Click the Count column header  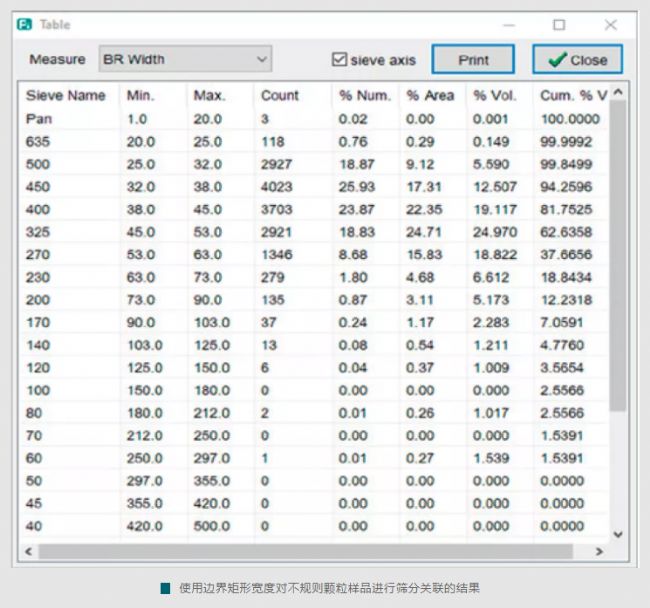tap(280, 96)
